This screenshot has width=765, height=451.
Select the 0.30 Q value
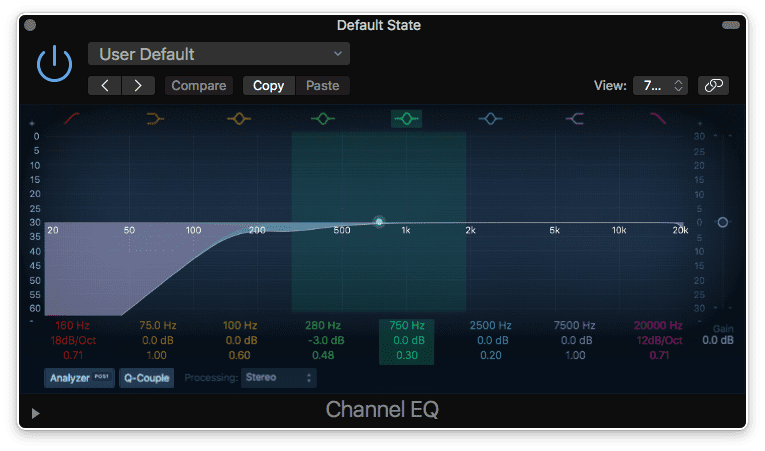coord(407,355)
